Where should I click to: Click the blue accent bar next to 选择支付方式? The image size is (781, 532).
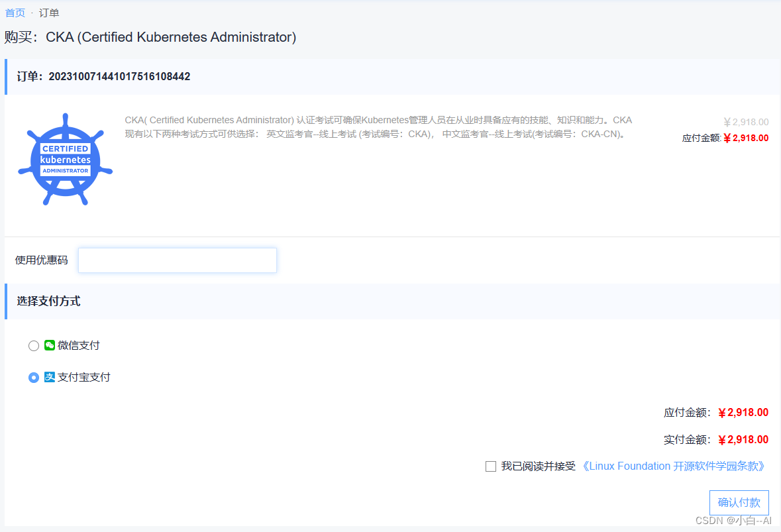tap(7, 301)
